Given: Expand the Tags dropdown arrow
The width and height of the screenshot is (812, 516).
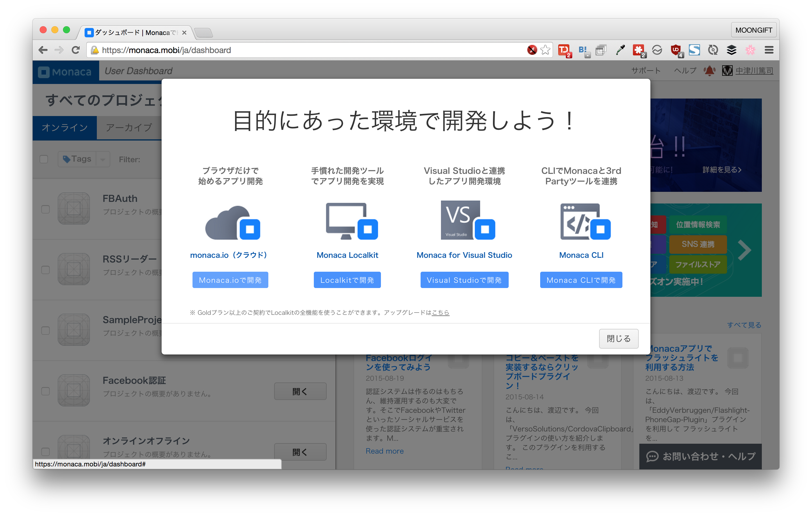Looking at the screenshot, I should click(103, 159).
